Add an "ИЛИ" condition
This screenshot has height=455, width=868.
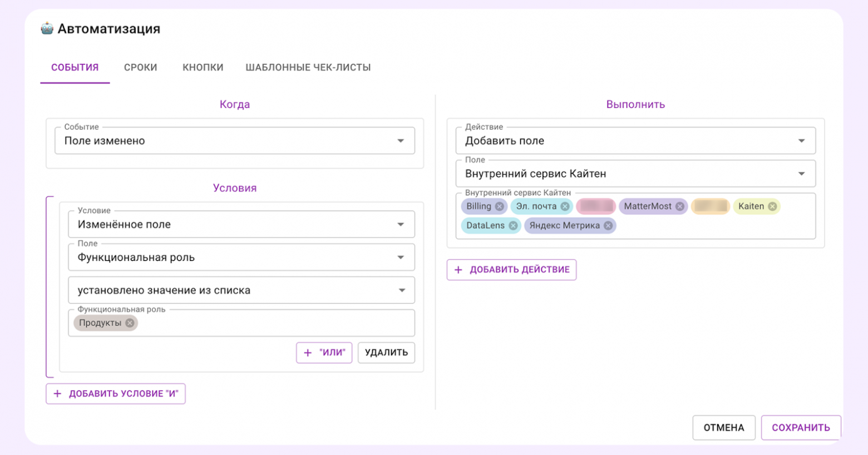pyautogui.click(x=324, y=353)
